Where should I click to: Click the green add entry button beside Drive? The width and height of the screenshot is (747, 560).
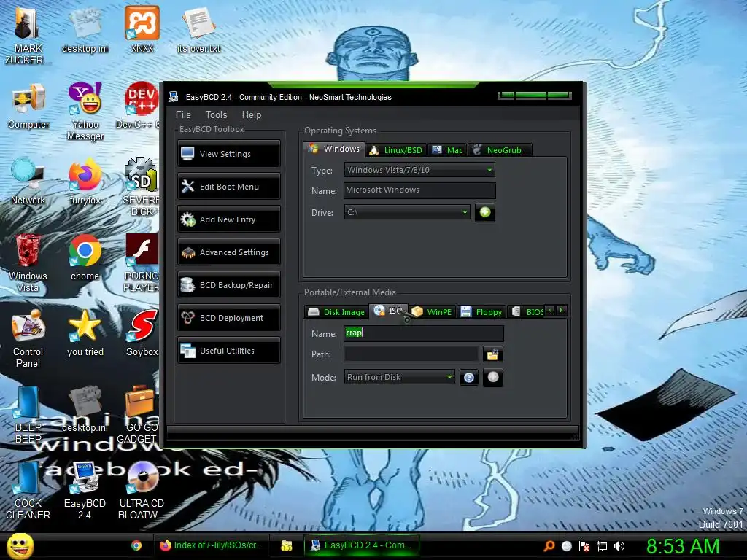click(485, 212)
